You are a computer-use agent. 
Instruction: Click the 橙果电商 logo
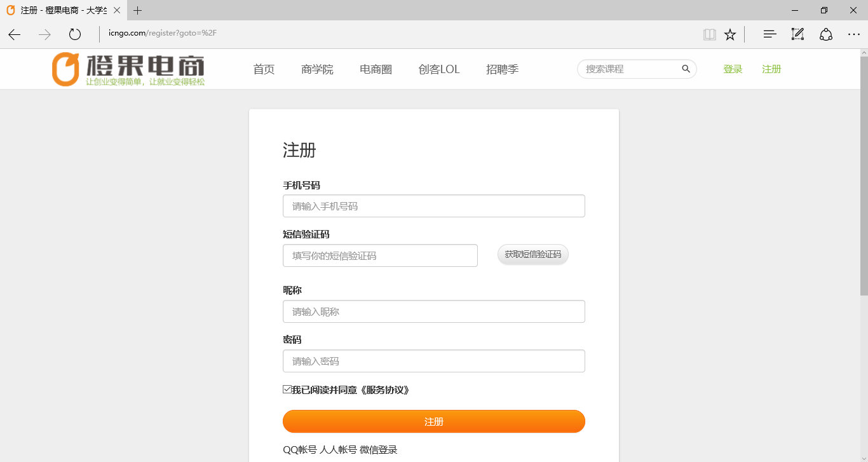point(128,69)
